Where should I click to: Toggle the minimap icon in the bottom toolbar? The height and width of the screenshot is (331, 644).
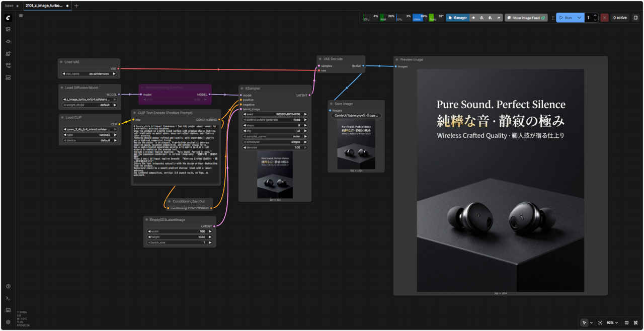coord(626,322)
